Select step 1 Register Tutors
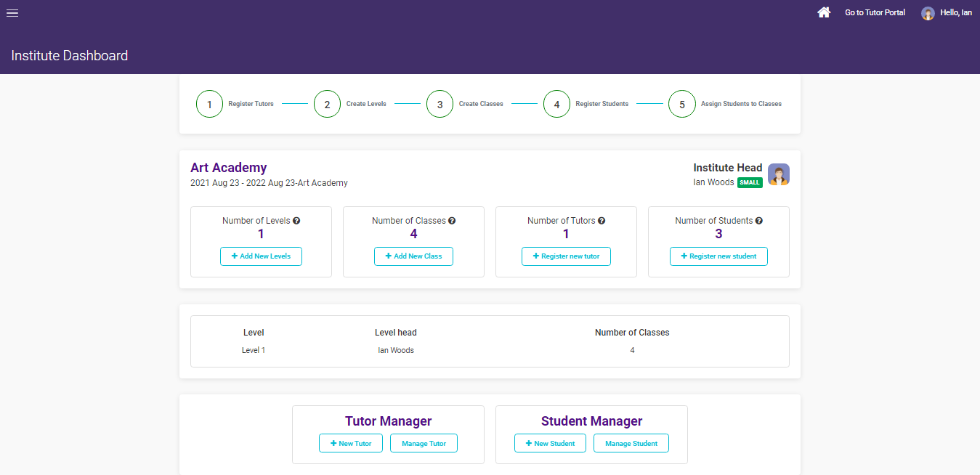The width and height of the screenshot is (980, 475). pyautogui.click(x=209, y=103)
